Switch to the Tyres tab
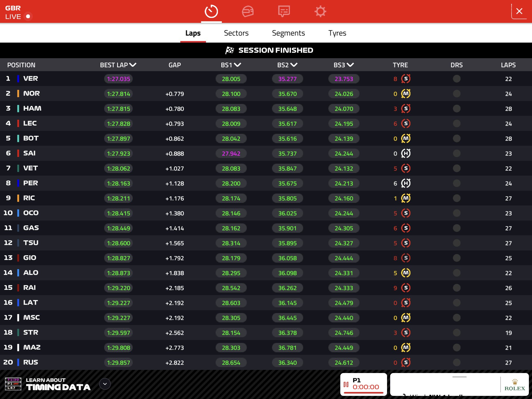Screen dimensions: 532x399 (337, 33)
